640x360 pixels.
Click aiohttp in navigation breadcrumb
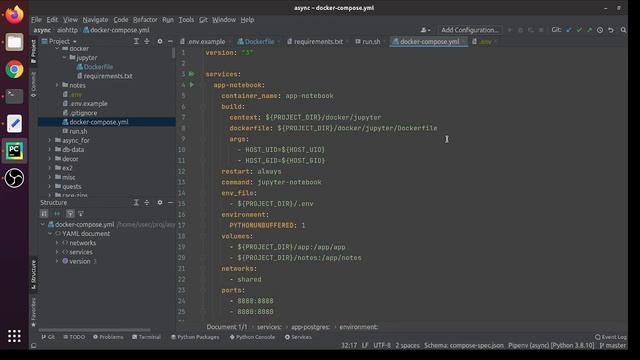[67, 30]
